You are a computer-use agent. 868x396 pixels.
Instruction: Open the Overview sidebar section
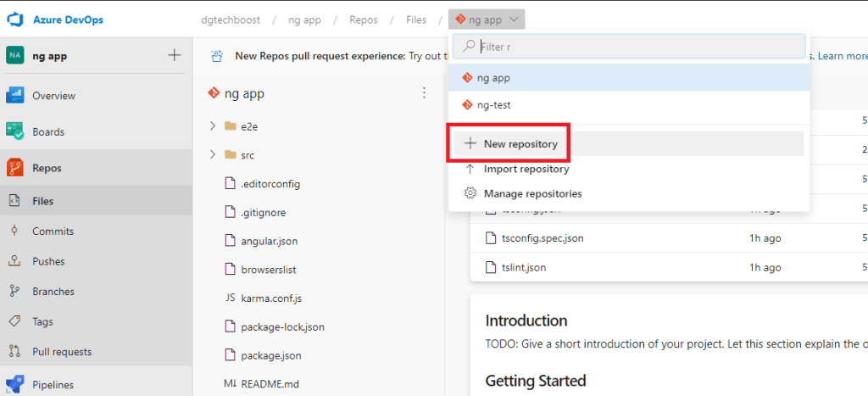53,96
